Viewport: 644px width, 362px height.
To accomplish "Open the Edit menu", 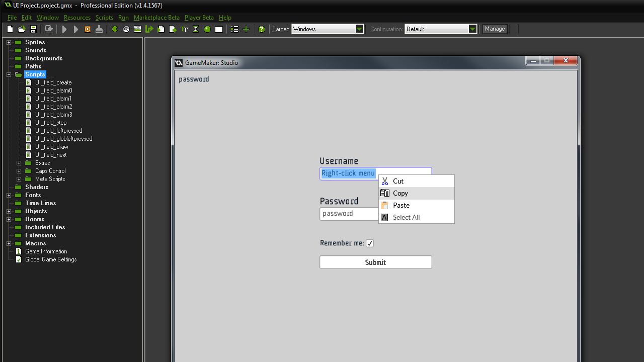I will point(27,18).
